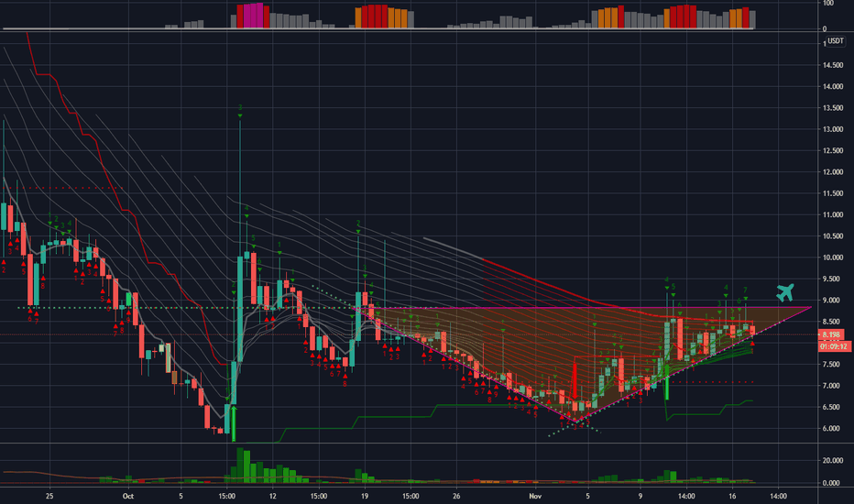
Task: Click the 12.500 price axis label
Action: point(832,151)
